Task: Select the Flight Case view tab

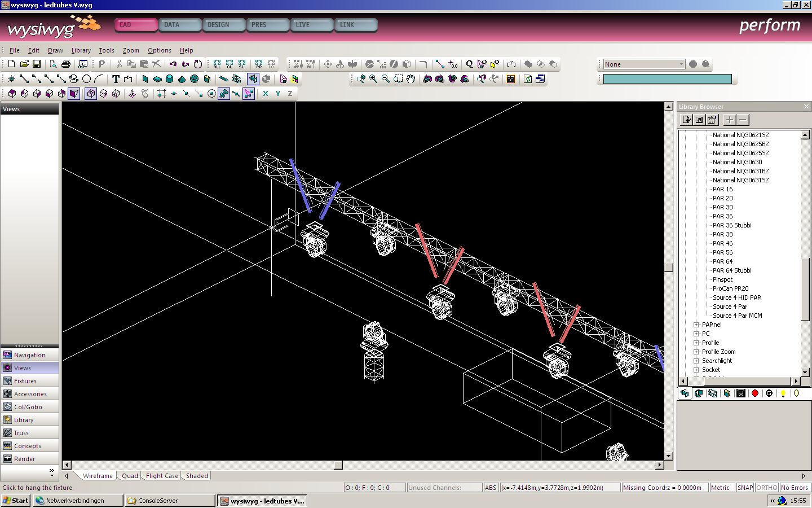Action: tap(162, 476)
